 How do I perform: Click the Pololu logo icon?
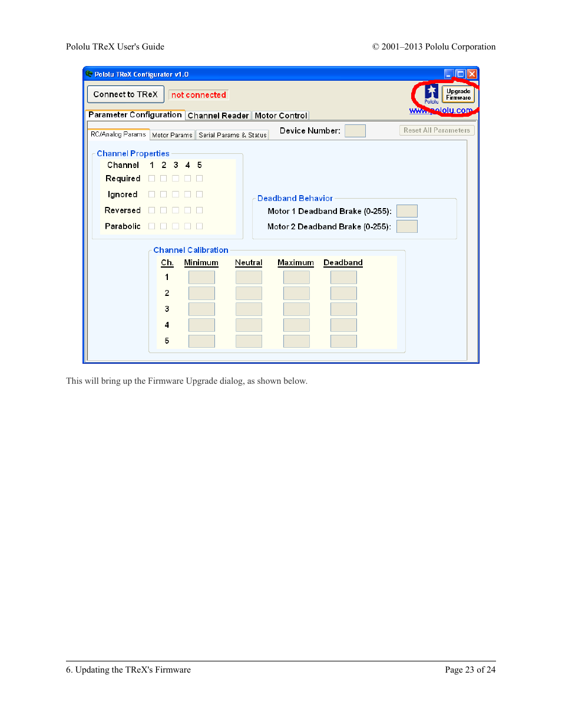pyautogui.click(x=432, y=94)
